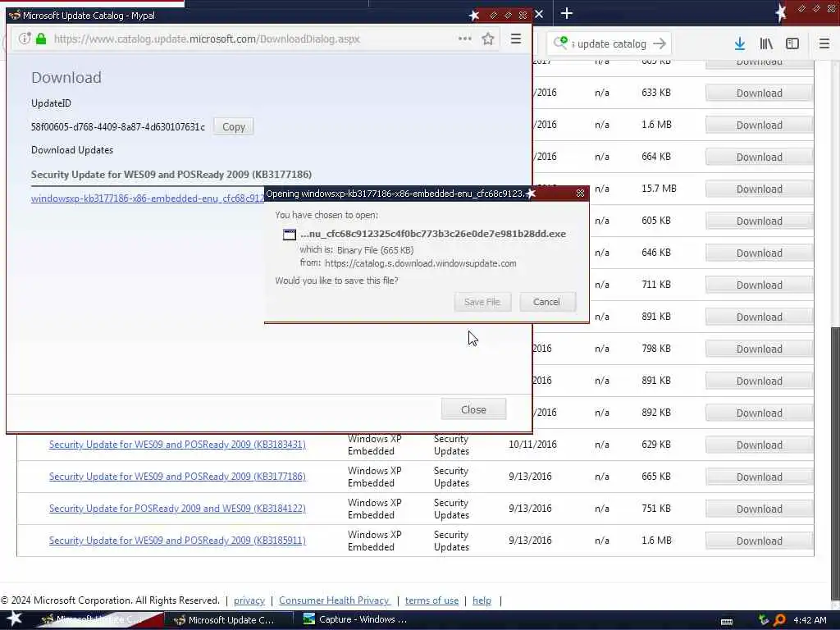840x630 pixels.
Task: Click the search engine magnifier icon
Action: tap(560, 43)
